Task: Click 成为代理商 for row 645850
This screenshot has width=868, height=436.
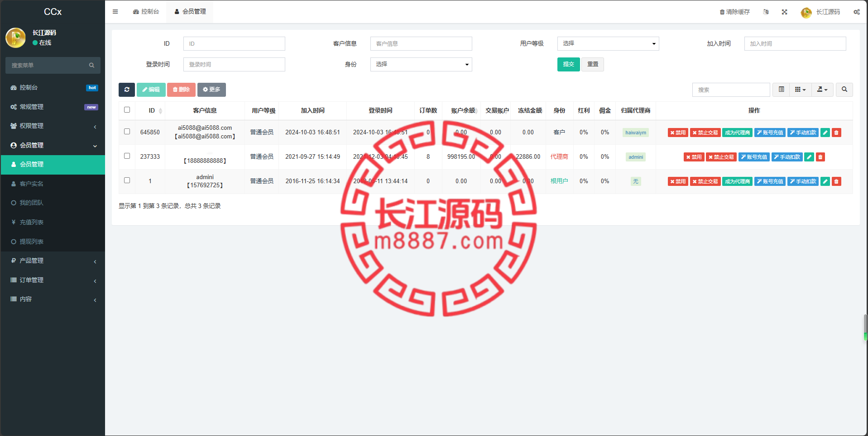Action: 737,133
